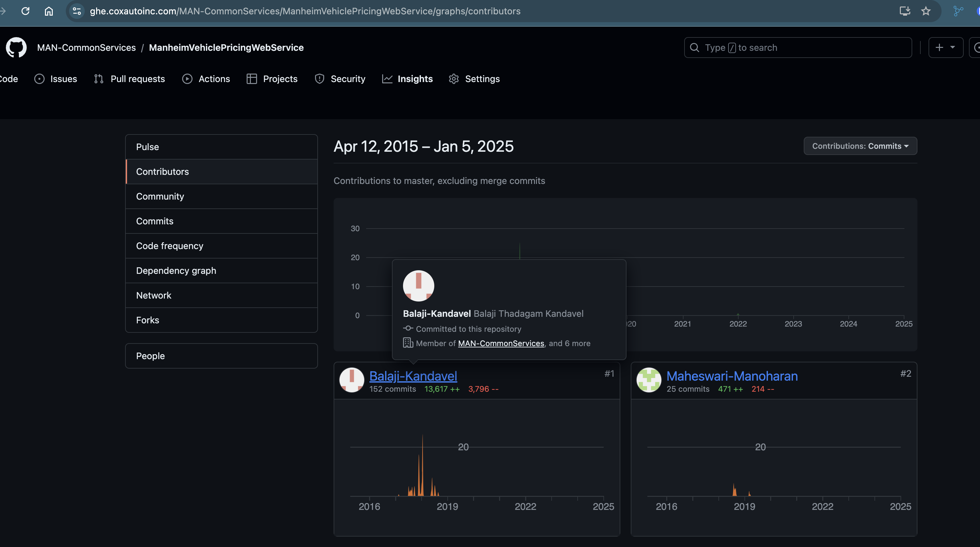Select Pulse in the Insights sidebar
This screenshot has width=980, height=547.
pyautogui.click(x=222, y=147)
